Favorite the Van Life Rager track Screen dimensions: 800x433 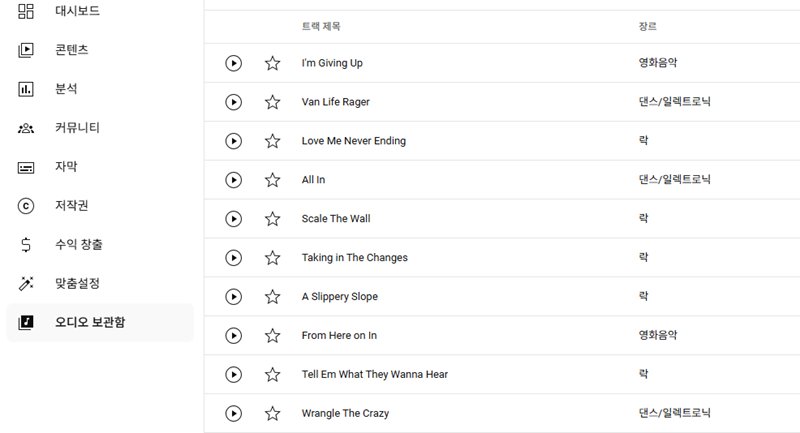272,102
